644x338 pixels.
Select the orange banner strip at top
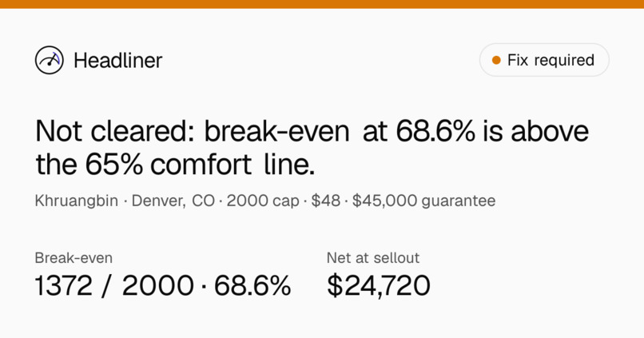(x=322, y=4)
